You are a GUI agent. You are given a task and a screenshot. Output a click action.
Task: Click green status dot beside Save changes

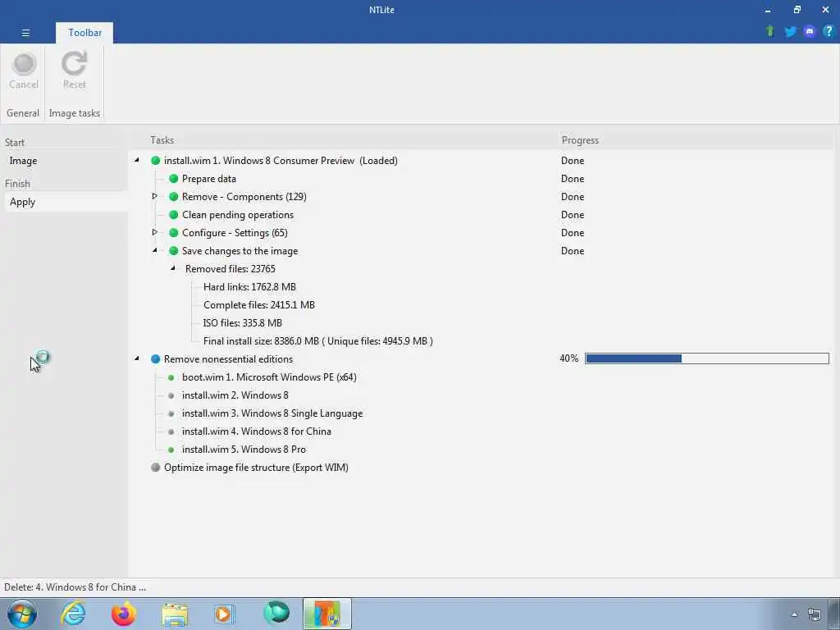coord(174,251)
